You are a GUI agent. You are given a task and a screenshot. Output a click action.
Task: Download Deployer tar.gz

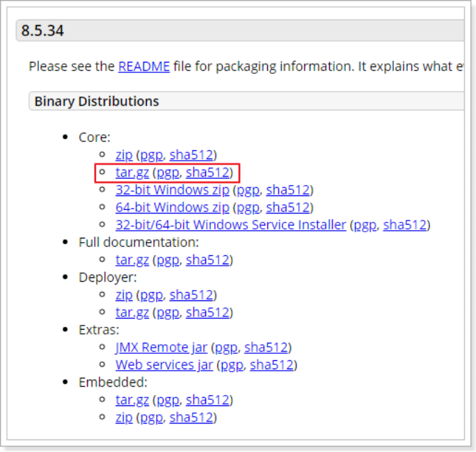[132, 313]
